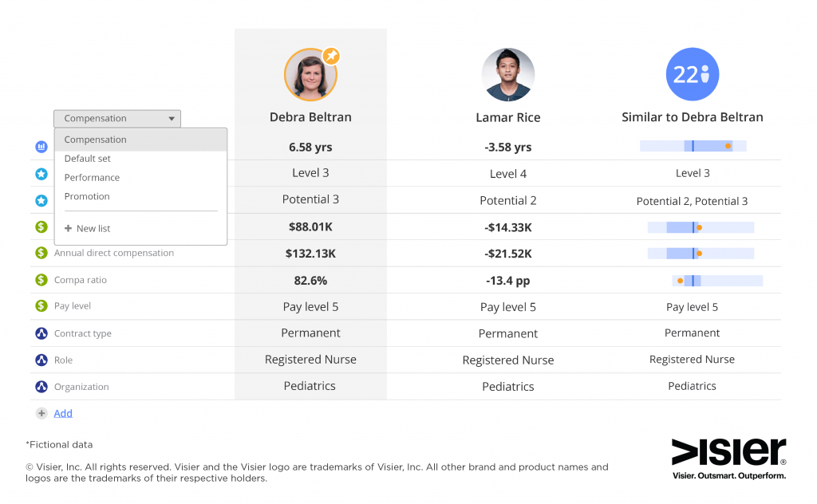Create a list via the New list option
The image size is (817, 504).
pyautogui.click(x=88, y=228)
